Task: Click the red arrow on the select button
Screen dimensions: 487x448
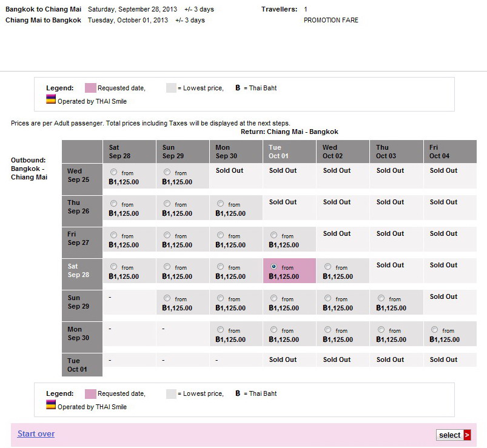Action: [x=467, y=435]
